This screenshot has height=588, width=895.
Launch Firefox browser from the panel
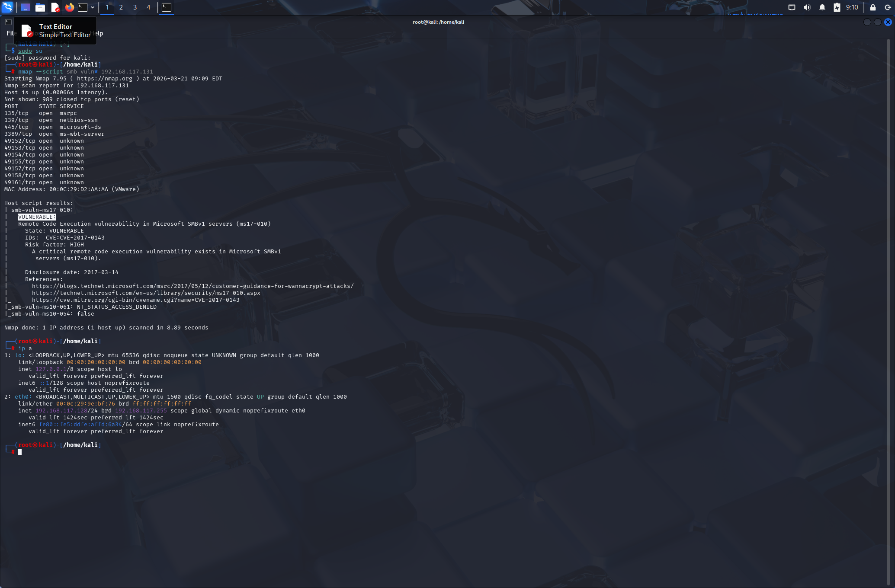(69, 7)
